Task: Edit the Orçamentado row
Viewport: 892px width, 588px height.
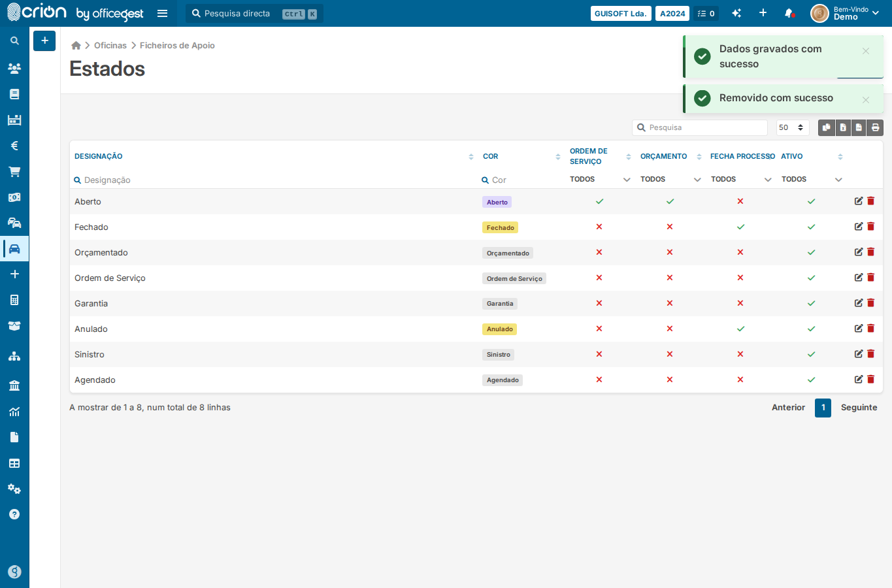Action: click(x=859, y=252)
